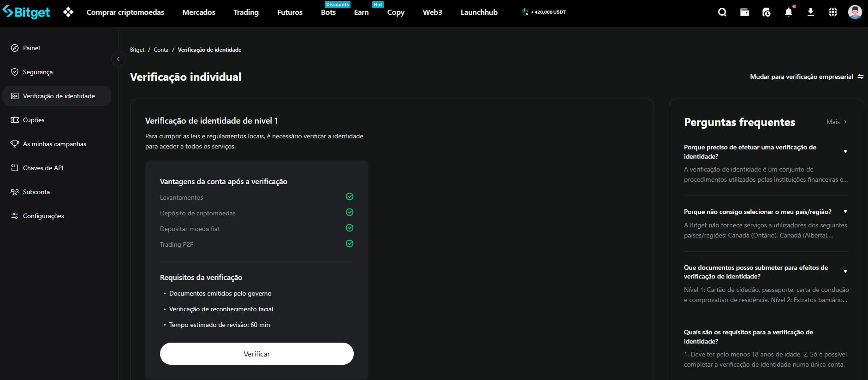The width and height of the screenshot is (868, 380).
Task: Open the user profile avatar
Action: tap(855, 12)
